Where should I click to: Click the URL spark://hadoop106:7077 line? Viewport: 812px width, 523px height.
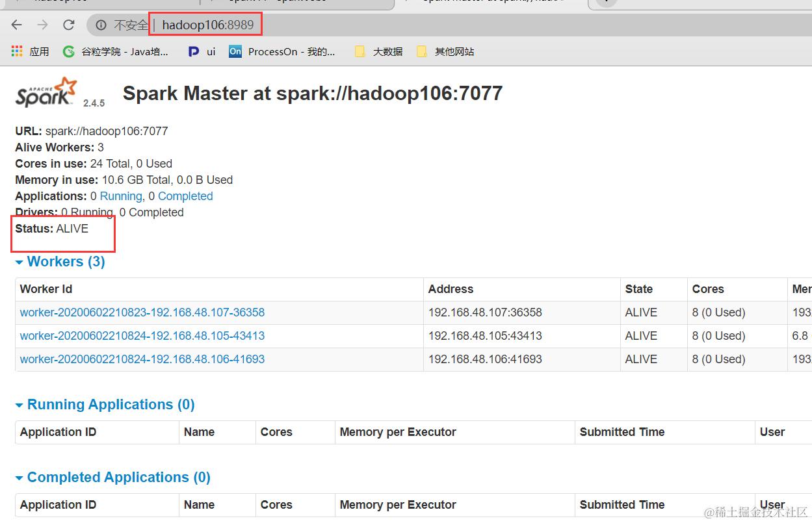click(92, 131)
